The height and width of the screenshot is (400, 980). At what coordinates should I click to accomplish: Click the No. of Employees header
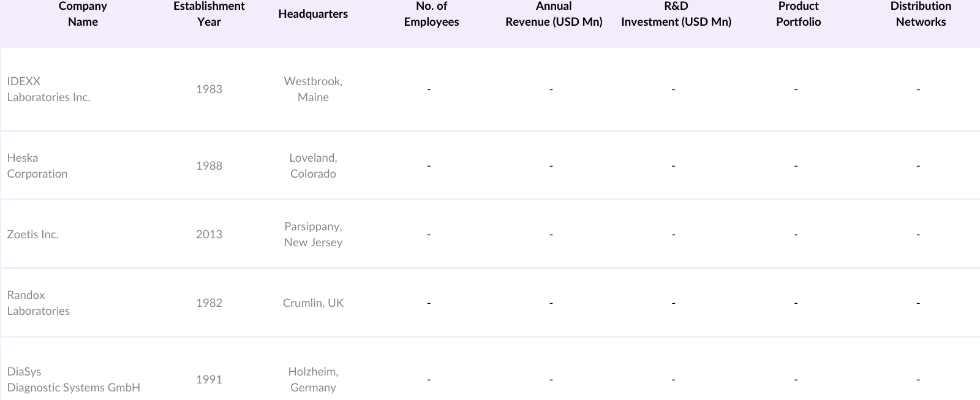coord(431,14)
